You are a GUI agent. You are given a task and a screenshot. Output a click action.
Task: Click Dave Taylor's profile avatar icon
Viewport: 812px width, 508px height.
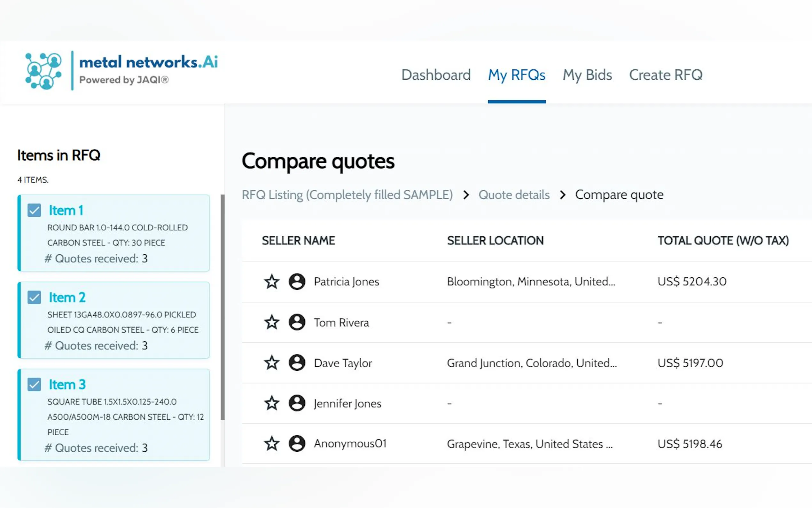pos(297,362)
